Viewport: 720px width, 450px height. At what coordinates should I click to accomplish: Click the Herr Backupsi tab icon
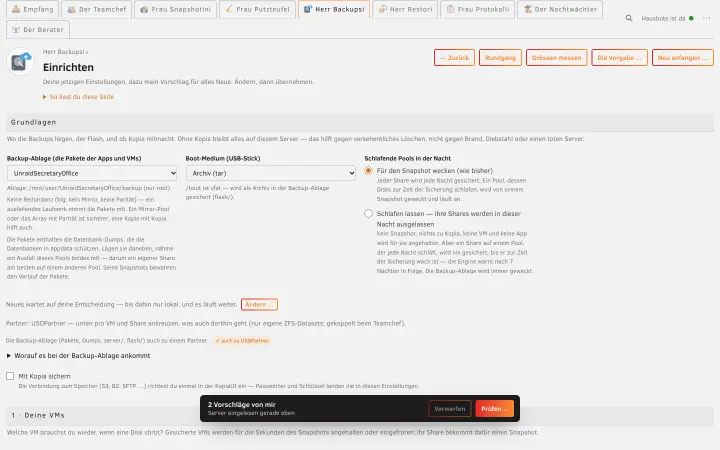pos(308,9)
